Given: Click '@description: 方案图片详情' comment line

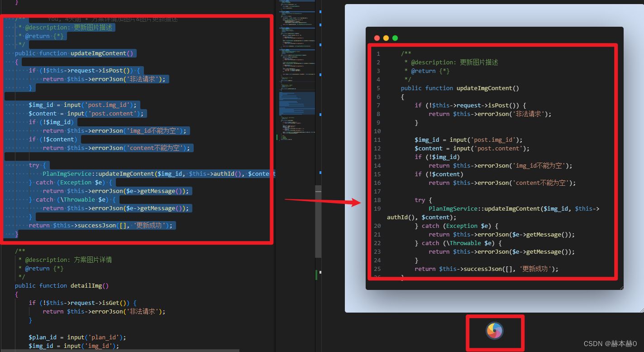Looking at the screenshot, I should pyautogui.click(x=65, y=260).
